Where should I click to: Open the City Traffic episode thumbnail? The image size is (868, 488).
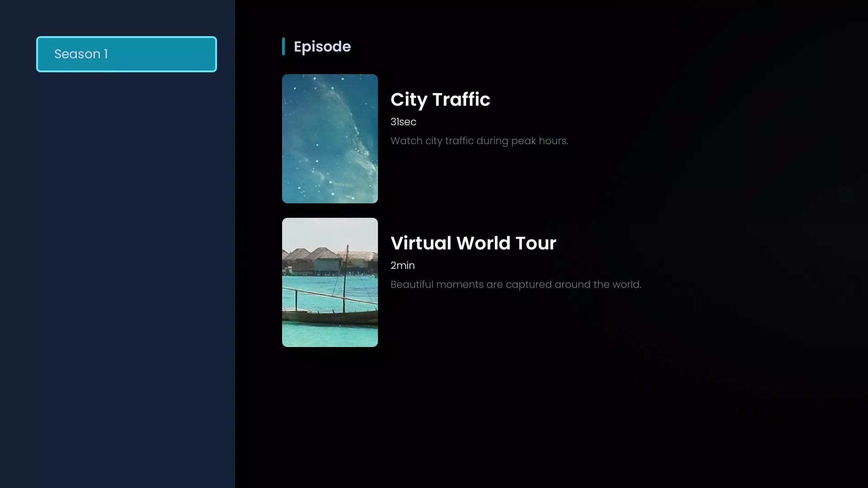tap(330, 139)
